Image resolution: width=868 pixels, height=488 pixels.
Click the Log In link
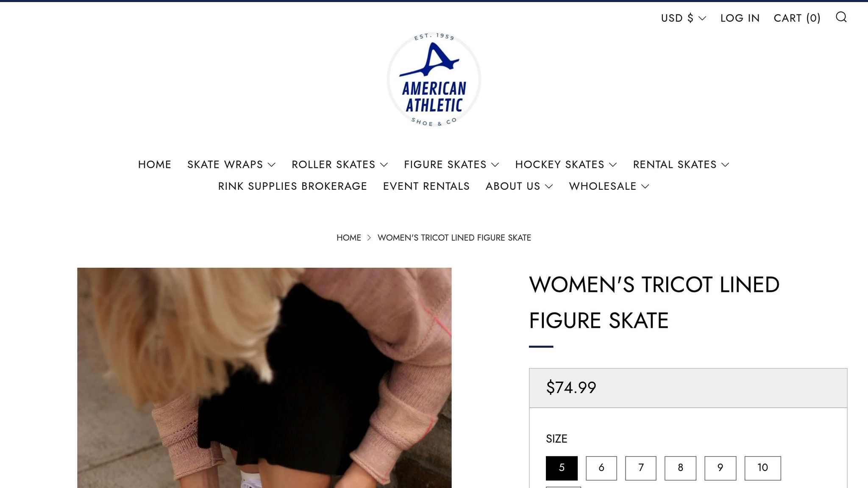click(x=740, y=18)
